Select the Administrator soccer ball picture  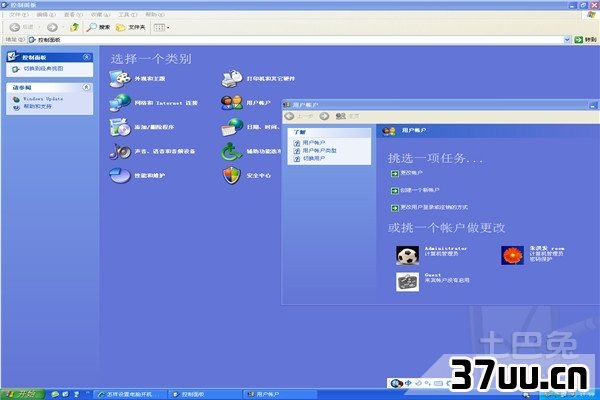pos(408,256)
